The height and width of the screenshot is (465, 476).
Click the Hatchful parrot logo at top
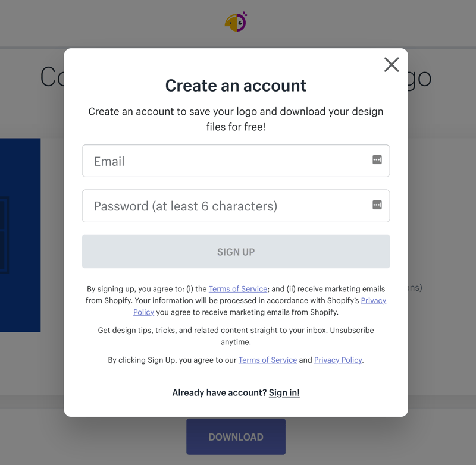tap(236, 22)
